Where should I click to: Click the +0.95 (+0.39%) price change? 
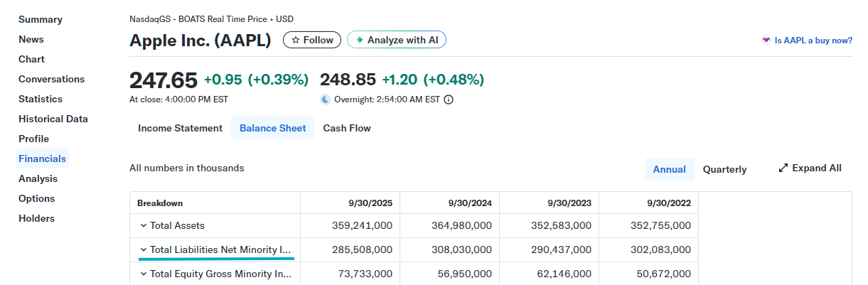(256, 79)
